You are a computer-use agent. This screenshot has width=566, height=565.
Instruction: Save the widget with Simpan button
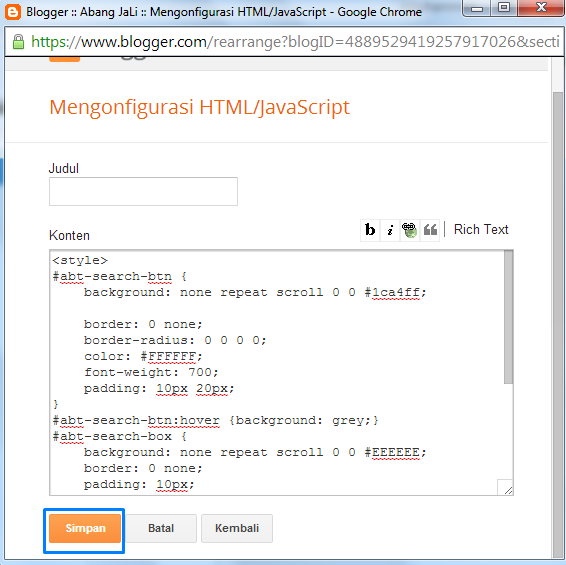pos(85,528)
